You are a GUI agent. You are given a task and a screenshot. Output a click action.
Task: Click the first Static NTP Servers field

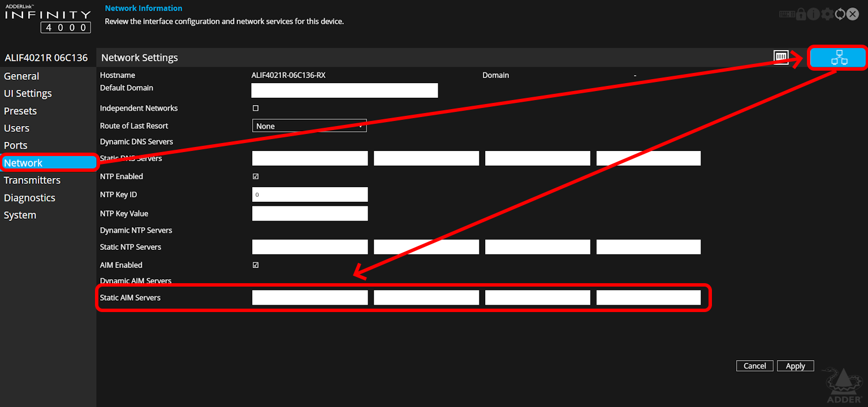click(310, 247)
